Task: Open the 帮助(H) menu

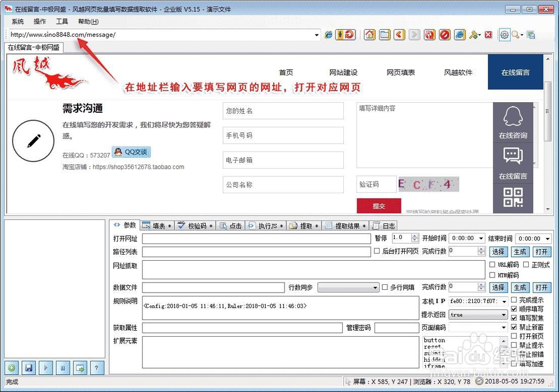Action: [88, 21]
